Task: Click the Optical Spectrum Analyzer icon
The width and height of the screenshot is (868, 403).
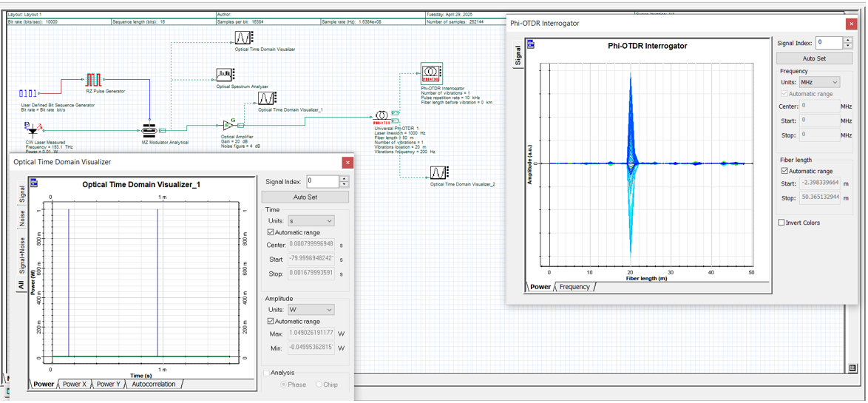Action: [x=226, y=75]
